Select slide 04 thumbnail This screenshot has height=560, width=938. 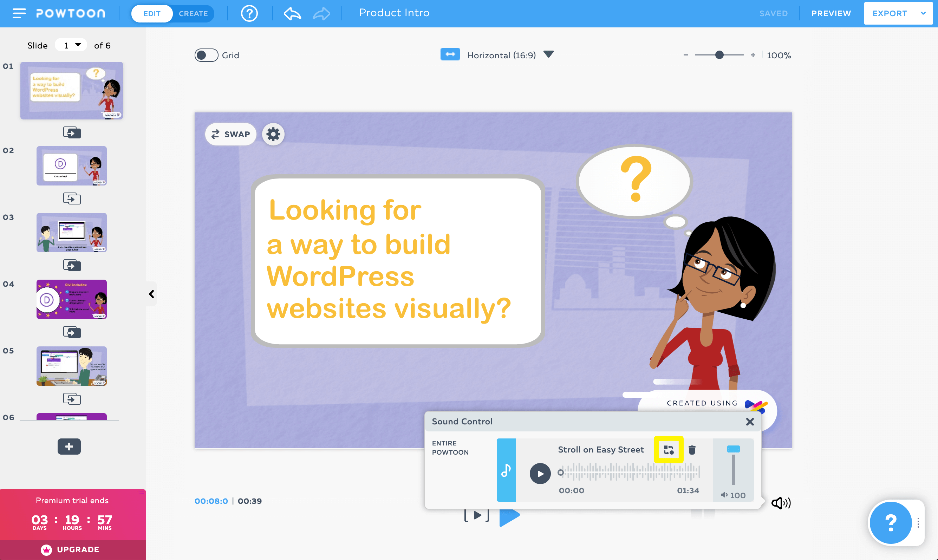pos(72,299)
